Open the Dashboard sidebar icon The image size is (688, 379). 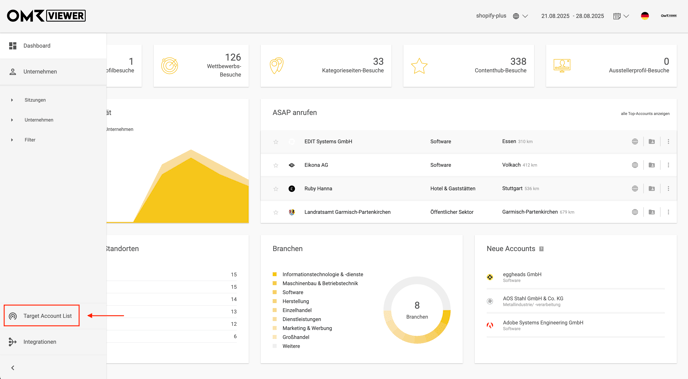pyautogui.click(x=13, y=46)
